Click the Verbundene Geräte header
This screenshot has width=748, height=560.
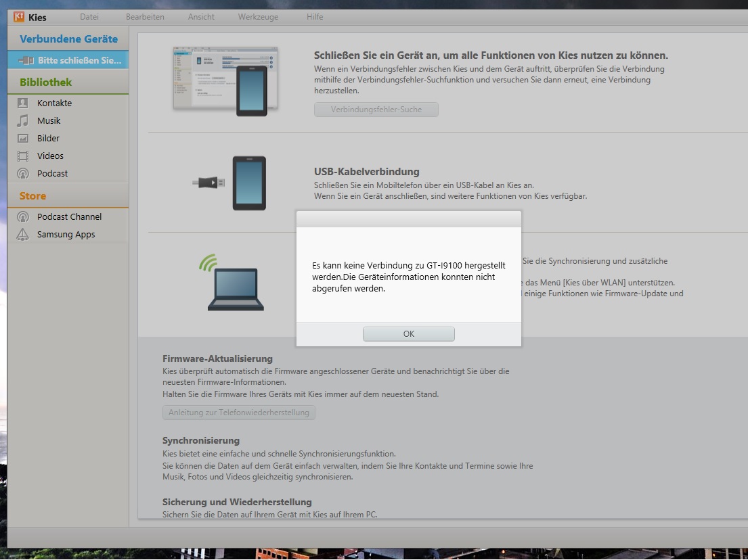[x=68, y=39]
